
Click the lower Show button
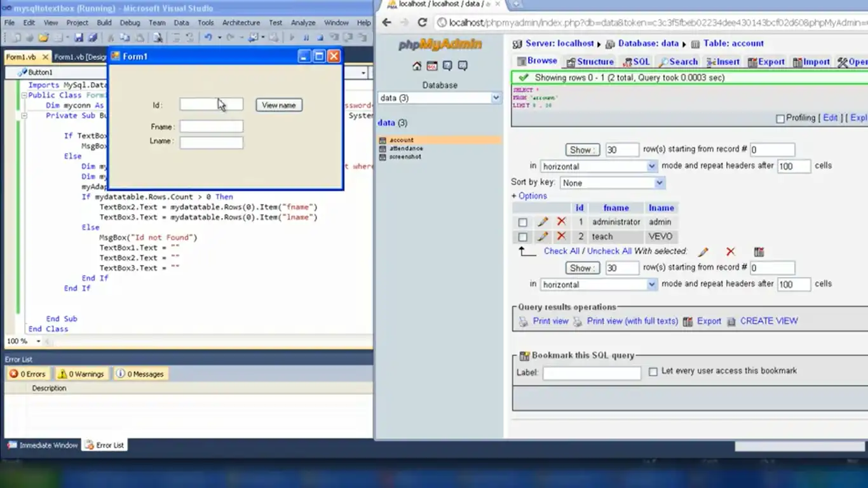coord(582,268)
